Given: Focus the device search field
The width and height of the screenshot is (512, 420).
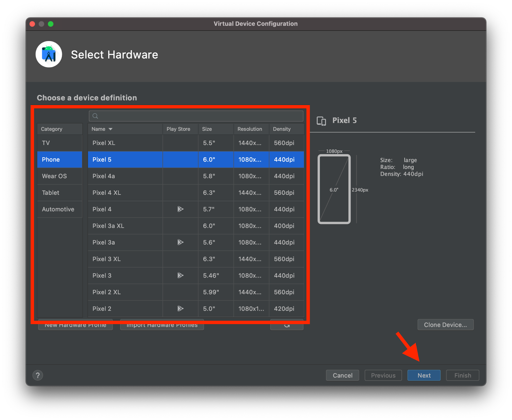Looking at the screenshot, I should pyautogui.click(x=196, y=116).
